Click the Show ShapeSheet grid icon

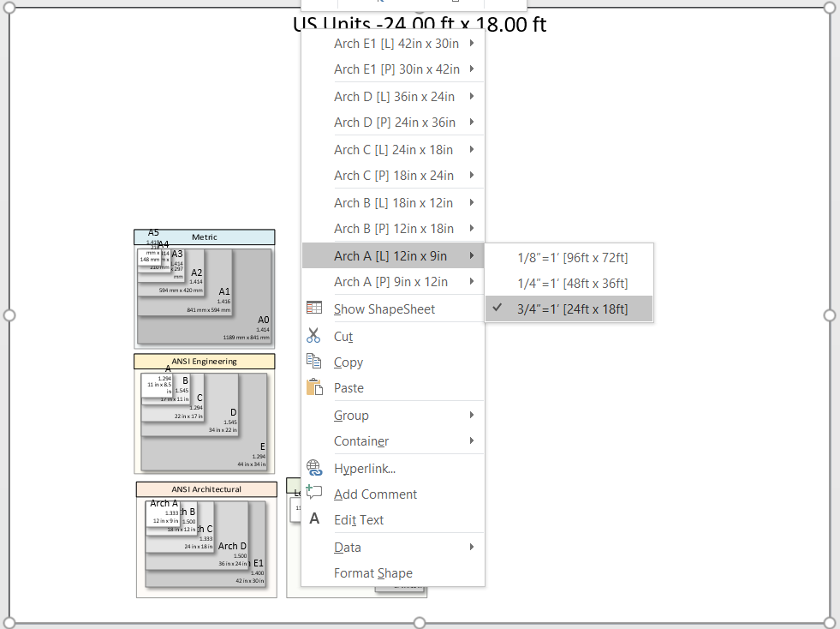313,306
